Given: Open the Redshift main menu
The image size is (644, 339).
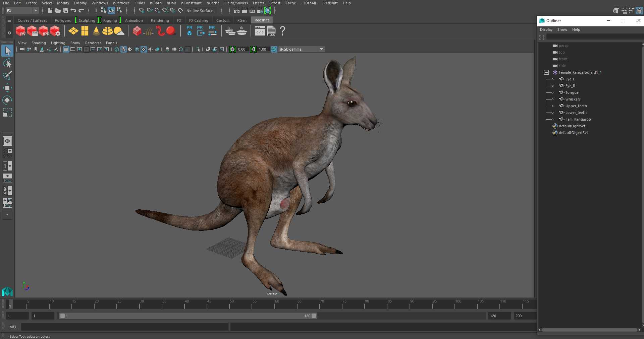Looking at the screenshot, I should coord(330,3).
